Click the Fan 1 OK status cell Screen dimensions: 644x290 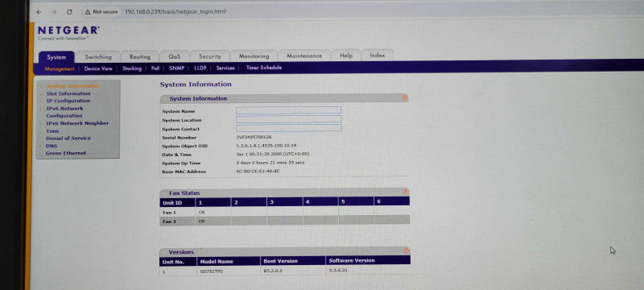click(x=213, y=213)
